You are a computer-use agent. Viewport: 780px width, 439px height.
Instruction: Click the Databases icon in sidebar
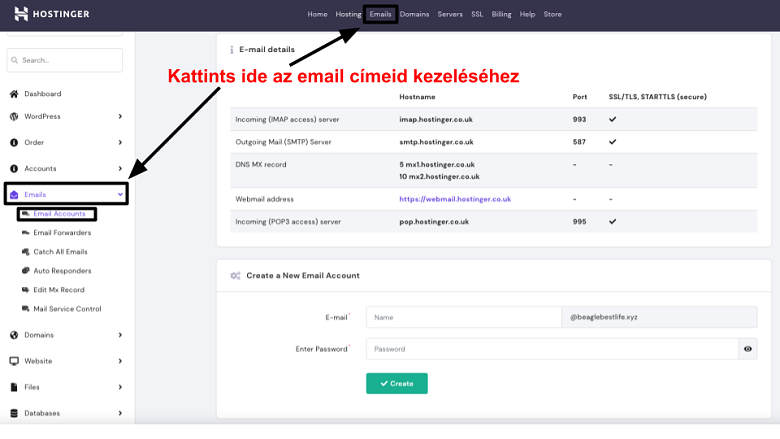14,413
